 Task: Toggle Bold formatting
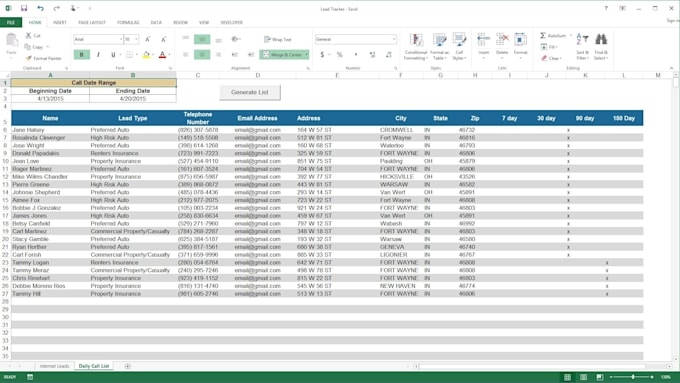tap(82, 55)
